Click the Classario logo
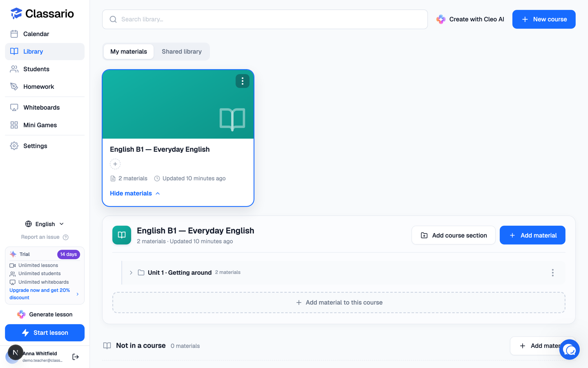The image size is (588, 368). (42, 13)
